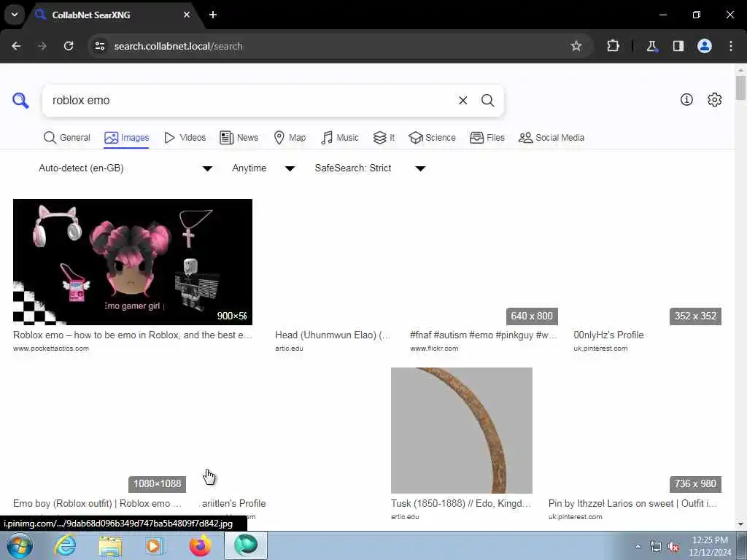Open Windows Explorer folder on taskbar
This screenshot has height=560, width=747.
click(111, 545)
